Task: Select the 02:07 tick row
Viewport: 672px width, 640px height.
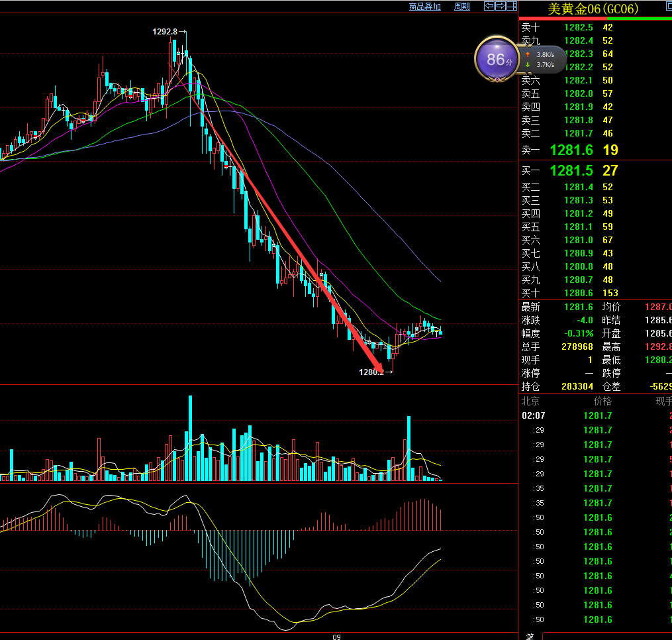Action: 595,415
